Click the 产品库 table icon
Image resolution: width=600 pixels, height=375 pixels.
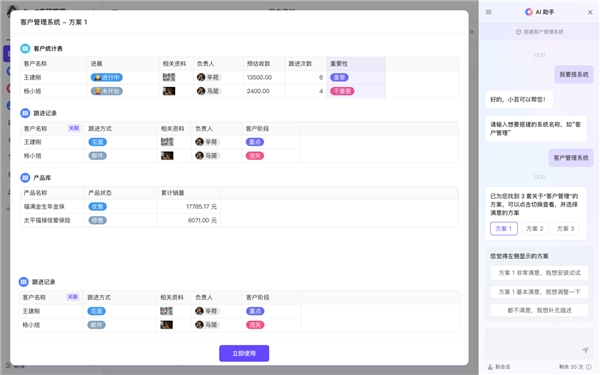pos(25,178)
